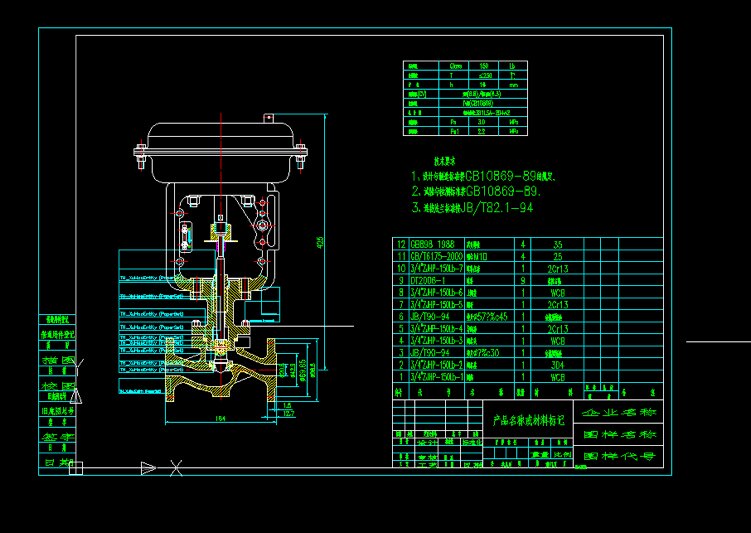Image resolution: width=751 pixels, height=533 pixels.
Task: Select material 2Cr13 in parts row 10
Action: (558, 268)
